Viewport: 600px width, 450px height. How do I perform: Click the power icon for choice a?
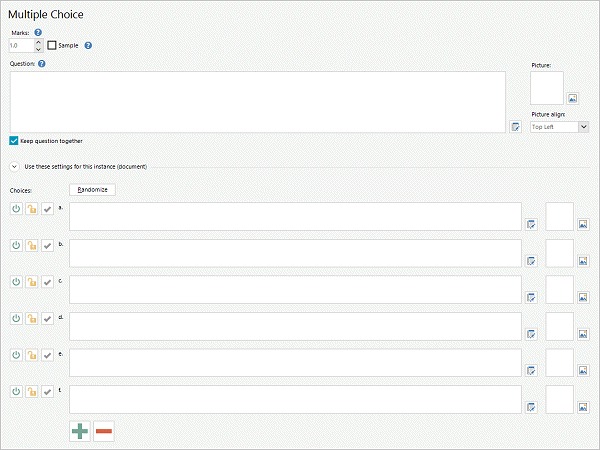16,209
